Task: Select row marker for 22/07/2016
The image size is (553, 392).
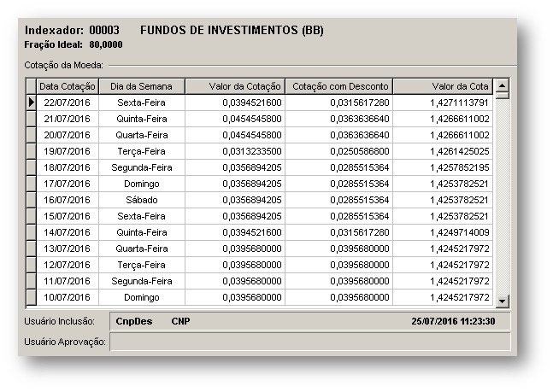Action: (x=32, y=102)
